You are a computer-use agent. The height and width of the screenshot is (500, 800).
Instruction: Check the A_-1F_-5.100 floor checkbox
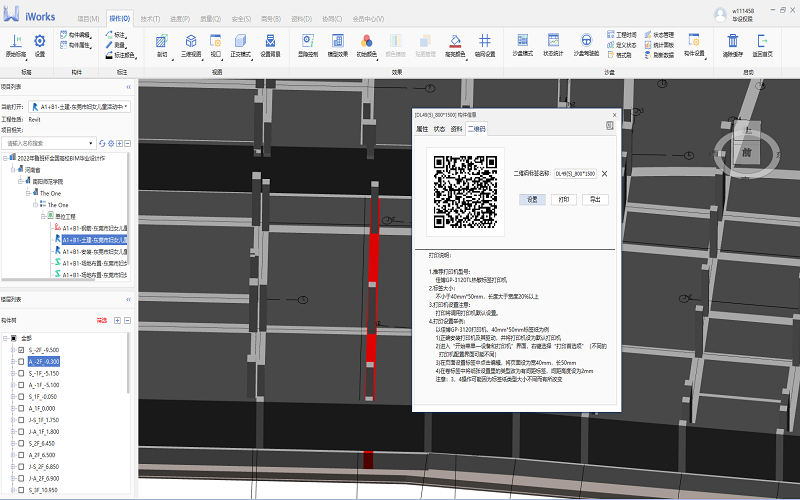point(21,385)
